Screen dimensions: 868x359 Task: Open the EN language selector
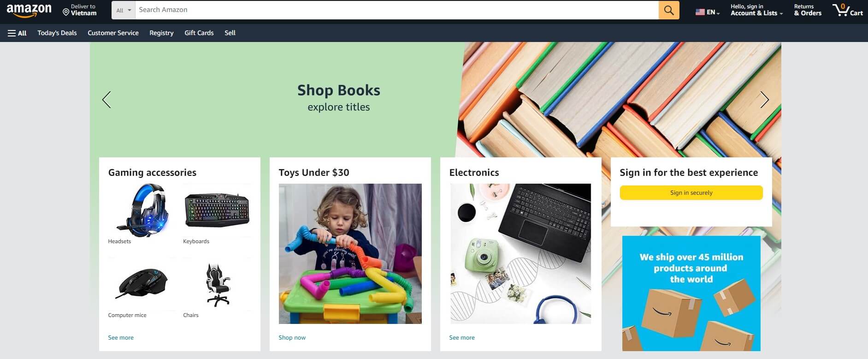coord(708,12)
